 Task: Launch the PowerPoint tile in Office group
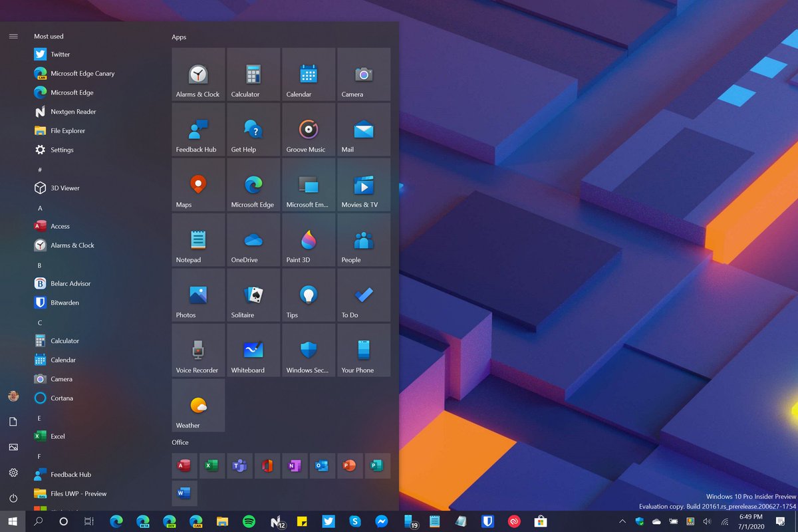tap(350, 465)
